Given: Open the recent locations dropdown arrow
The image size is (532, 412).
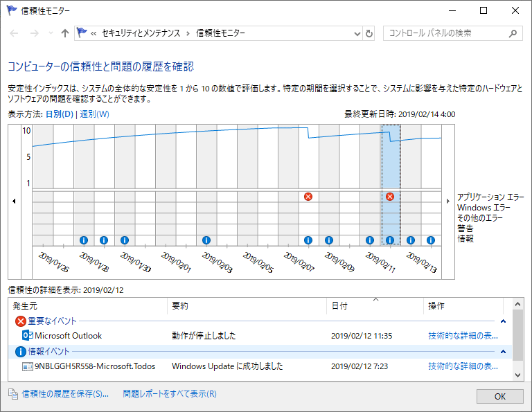Looking at the screenshot, I should 51,33.
